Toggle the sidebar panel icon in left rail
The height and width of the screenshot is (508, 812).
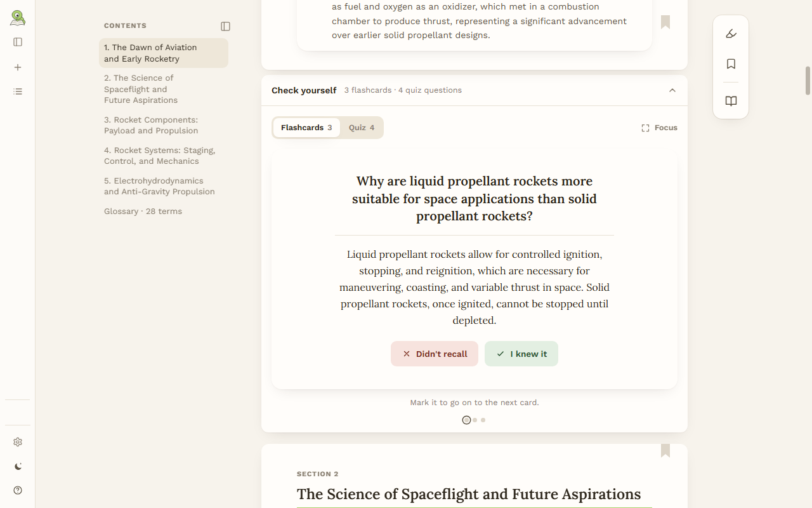pos(18,42)
